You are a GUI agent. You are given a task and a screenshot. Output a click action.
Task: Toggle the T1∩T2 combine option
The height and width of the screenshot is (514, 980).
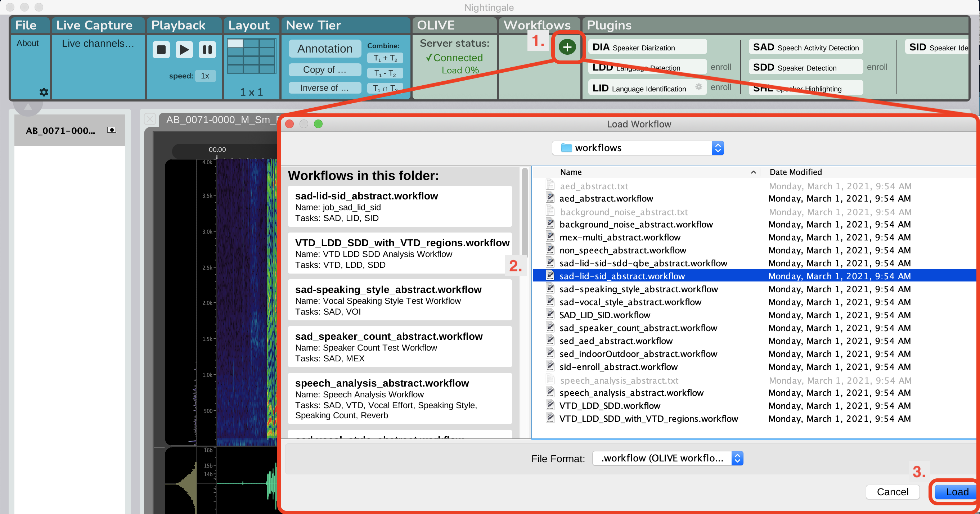[x=385, y=88]
